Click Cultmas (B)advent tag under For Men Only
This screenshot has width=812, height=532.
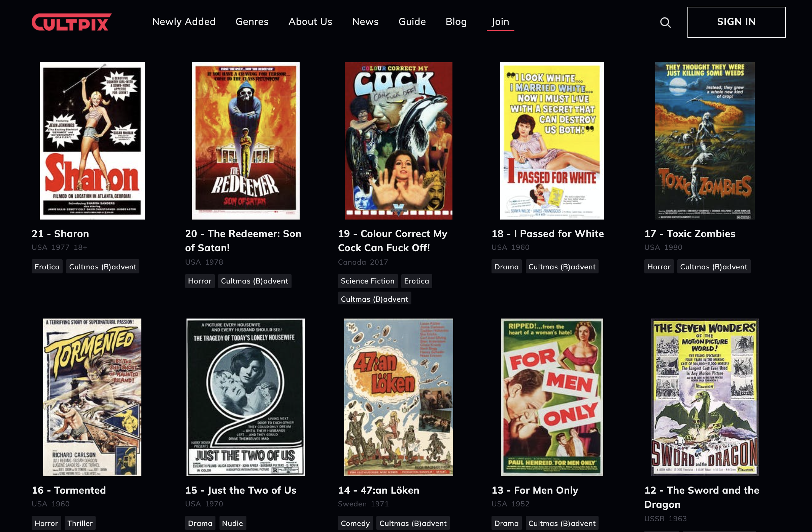[562, 523]
